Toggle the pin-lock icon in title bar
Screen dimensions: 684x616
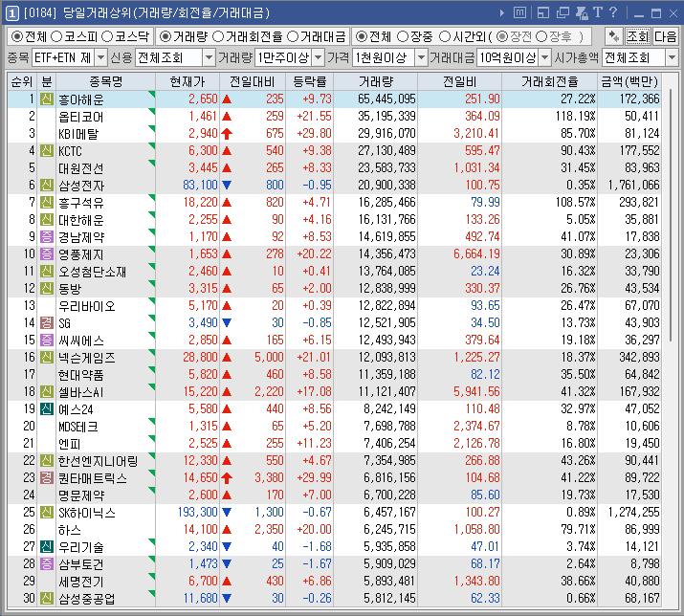click(x=582, y=13)
